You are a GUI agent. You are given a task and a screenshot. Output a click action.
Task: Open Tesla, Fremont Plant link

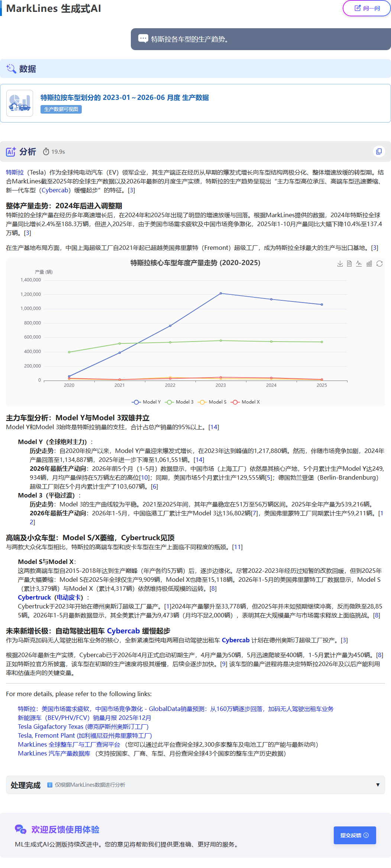pyautogui.click(x=85, y=735)
